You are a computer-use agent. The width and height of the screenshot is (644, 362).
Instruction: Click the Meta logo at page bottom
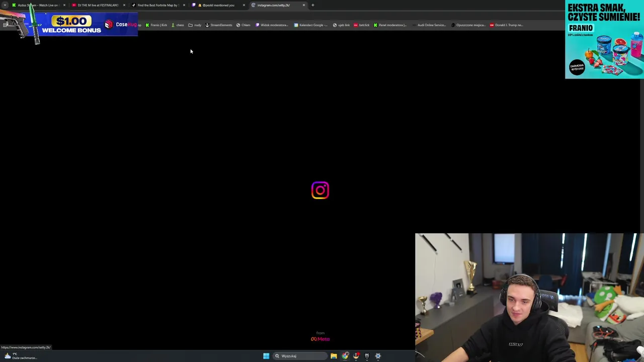tap(320, 339)
